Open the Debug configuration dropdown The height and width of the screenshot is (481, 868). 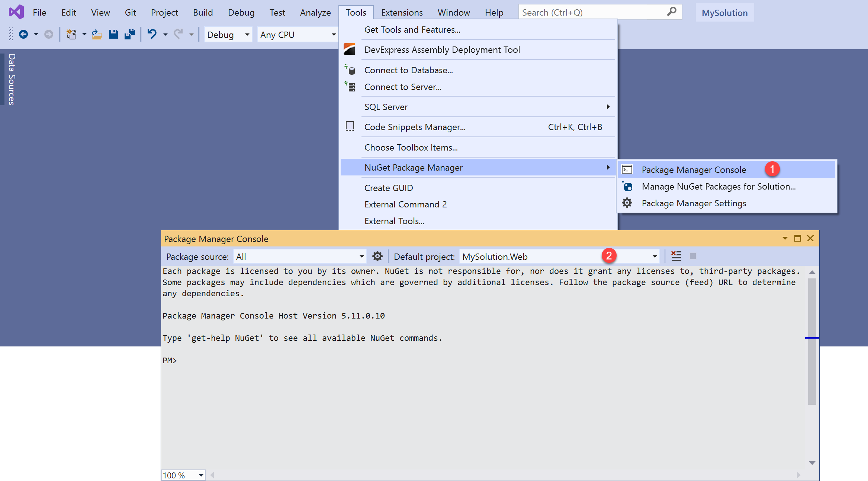coord(228,35)
